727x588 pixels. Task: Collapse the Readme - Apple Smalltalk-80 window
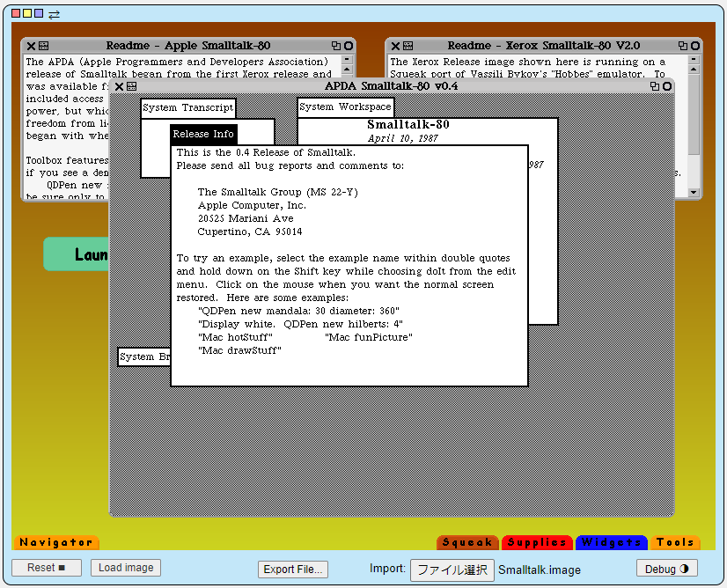coord(349,46)
